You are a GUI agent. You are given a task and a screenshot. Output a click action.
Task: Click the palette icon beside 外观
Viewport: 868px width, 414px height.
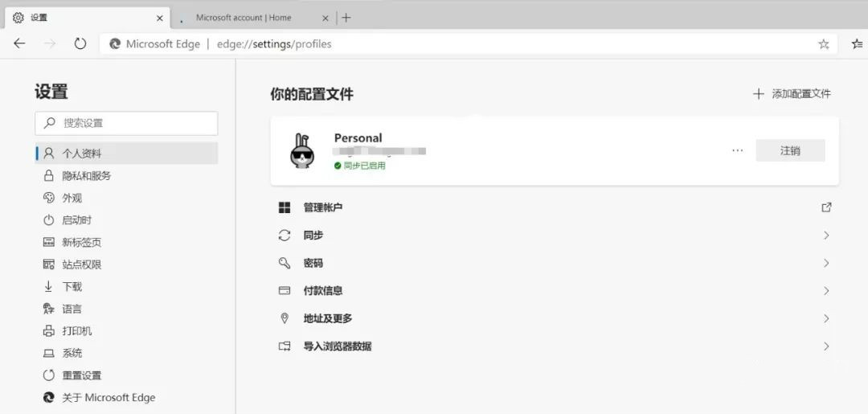coord(49,198)
